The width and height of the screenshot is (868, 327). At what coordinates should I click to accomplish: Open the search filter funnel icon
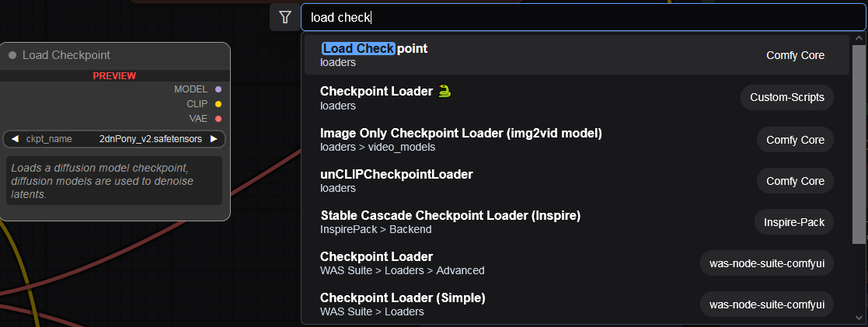tap(284, 18)
